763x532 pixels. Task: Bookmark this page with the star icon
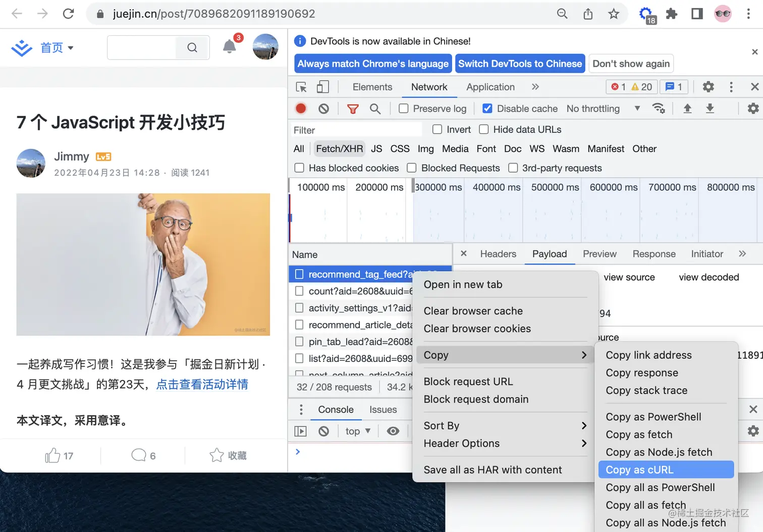[614, 14]
